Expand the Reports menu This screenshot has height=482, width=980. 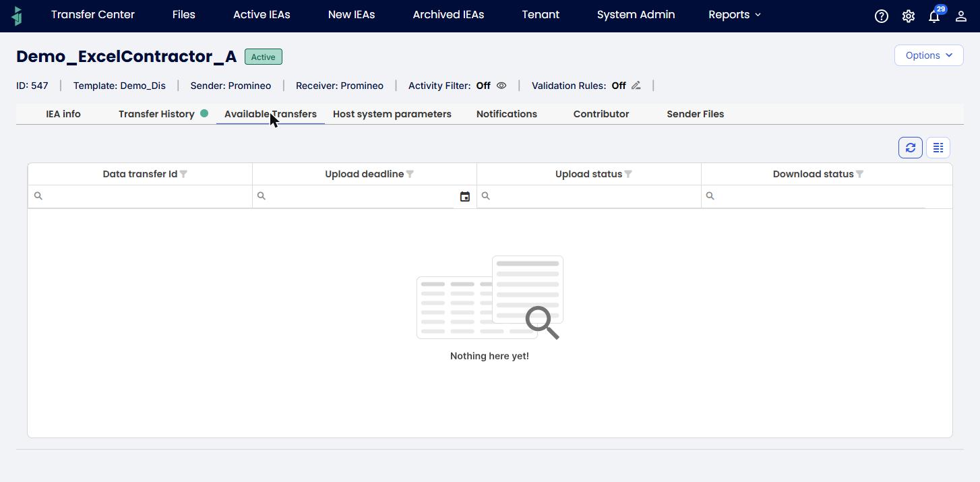click(x=735, y=15)
